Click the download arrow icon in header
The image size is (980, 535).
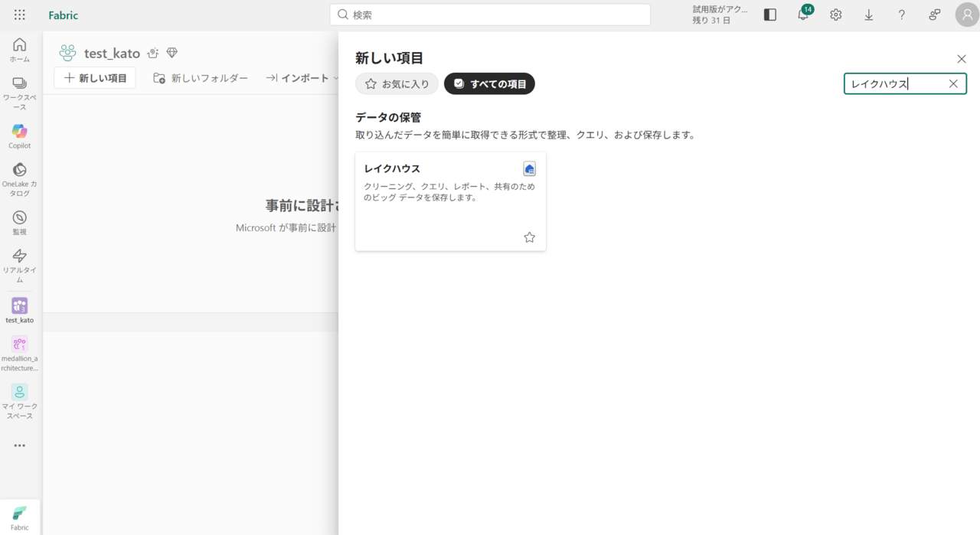(x=869, y=15)
